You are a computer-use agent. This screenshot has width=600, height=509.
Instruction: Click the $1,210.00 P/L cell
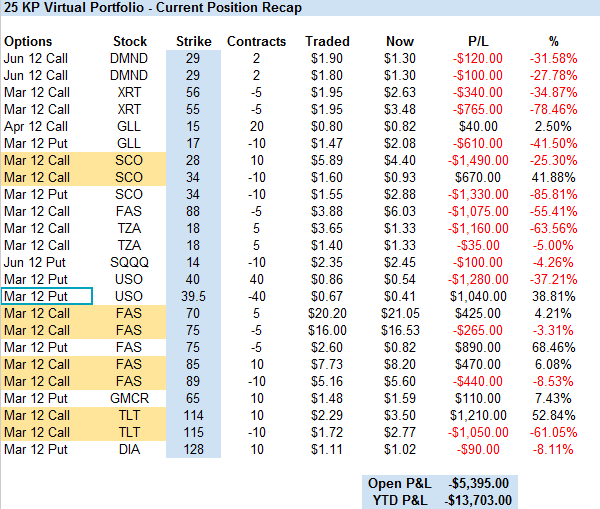(x=478, y=416)
